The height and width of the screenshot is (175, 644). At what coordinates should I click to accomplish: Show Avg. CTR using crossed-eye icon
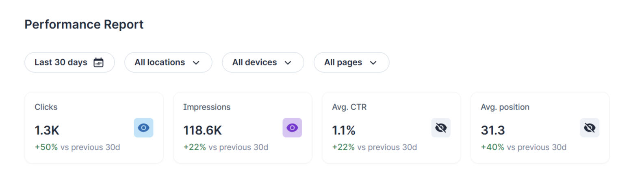tap(441, 128)
